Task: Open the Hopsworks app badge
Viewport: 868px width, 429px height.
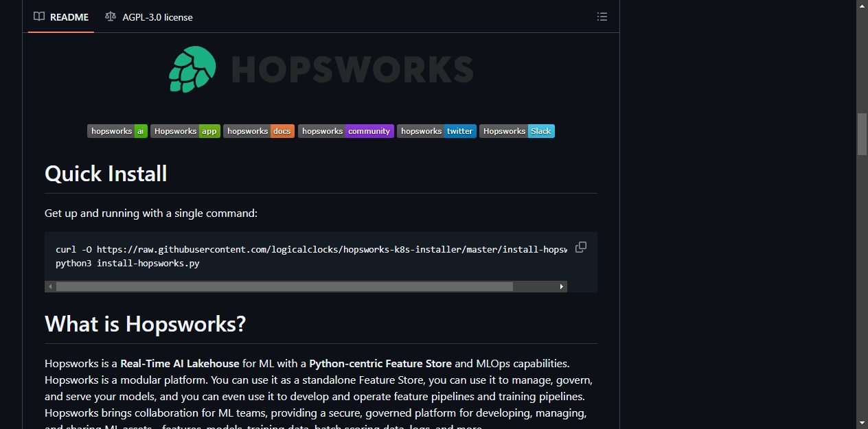Action: click(x=185, y=131)
